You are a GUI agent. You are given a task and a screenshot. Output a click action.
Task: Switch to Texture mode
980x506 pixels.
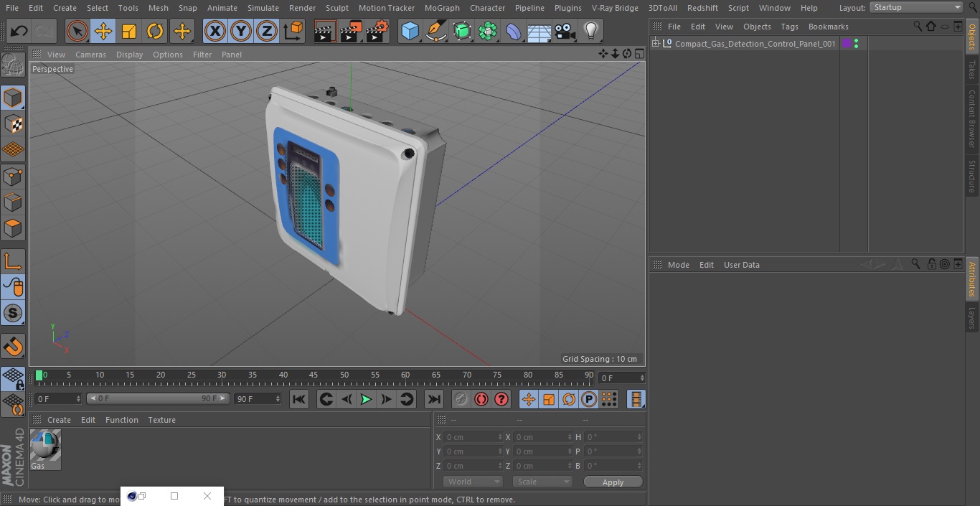click(x=13, y=124)
